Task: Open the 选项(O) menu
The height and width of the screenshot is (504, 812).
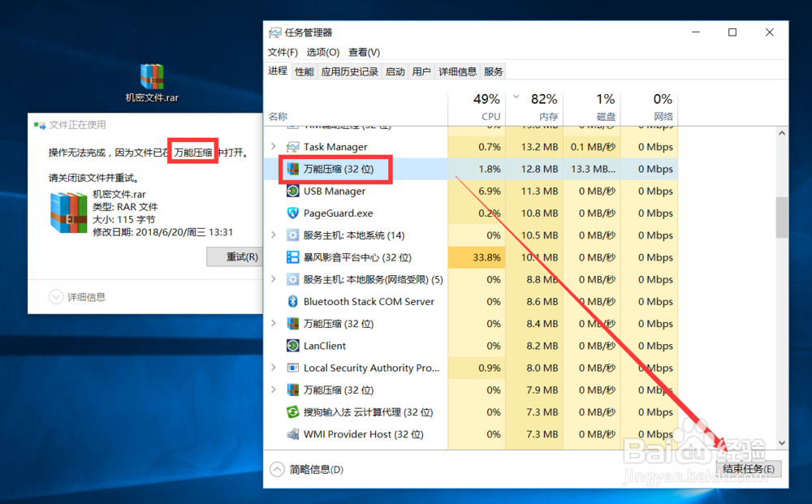Action: [x=322, y=52]
